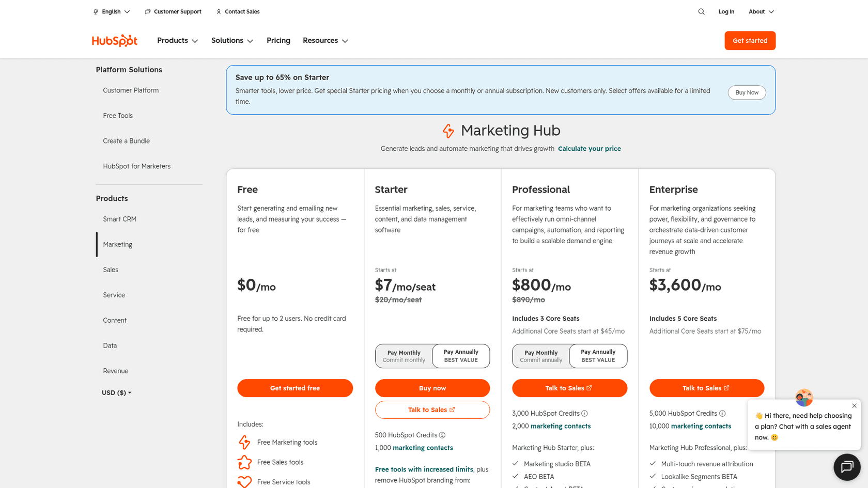The width and height of the screenshot is (868, 488).
Task: Open Contact Sales link
Action: 238,11
